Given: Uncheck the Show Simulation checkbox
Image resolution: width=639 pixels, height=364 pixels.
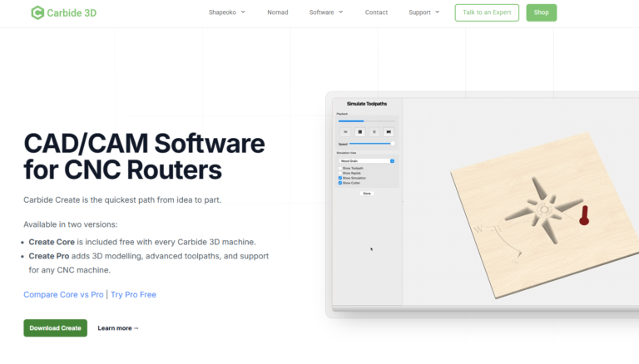Looking at the screenshot, I should [x=340, y=178].
